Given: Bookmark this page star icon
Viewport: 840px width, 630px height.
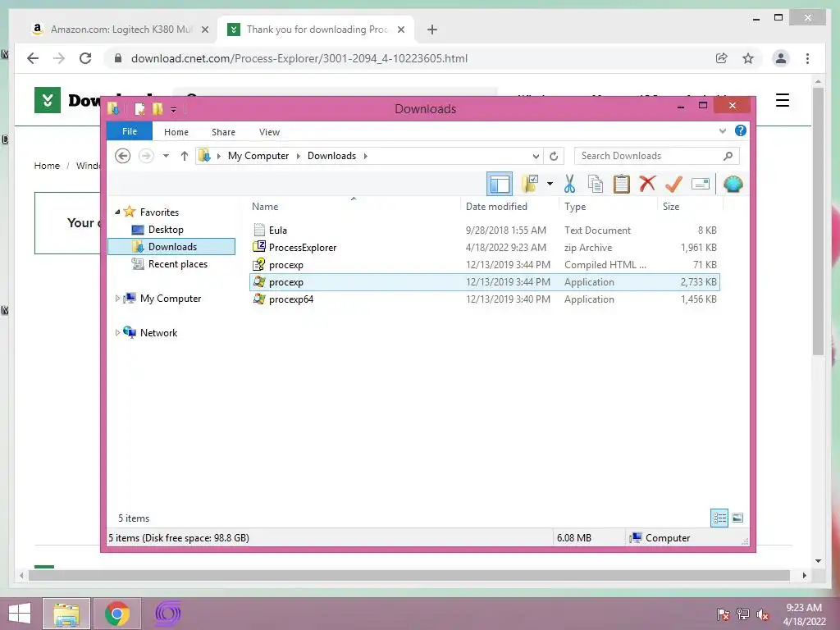Looking at the screenshot, I should tap(748, 58).
